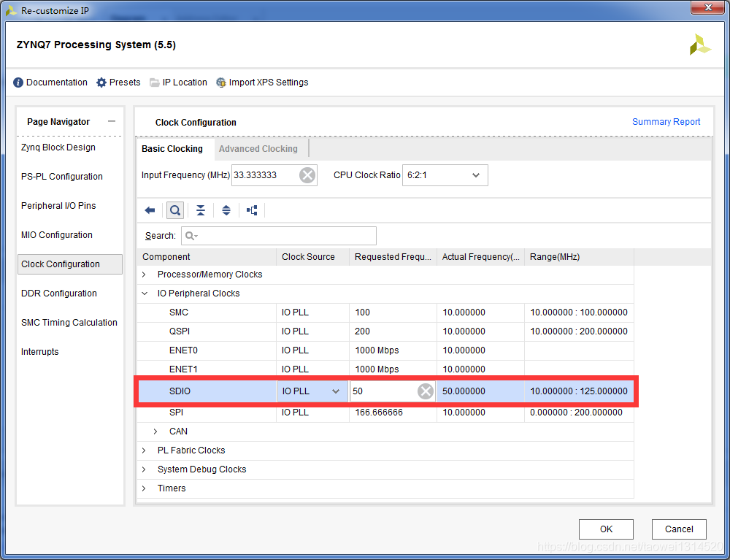730x560 pixels.
Task: Collapse the Page Navigator panel
Action: pos(111,121)
